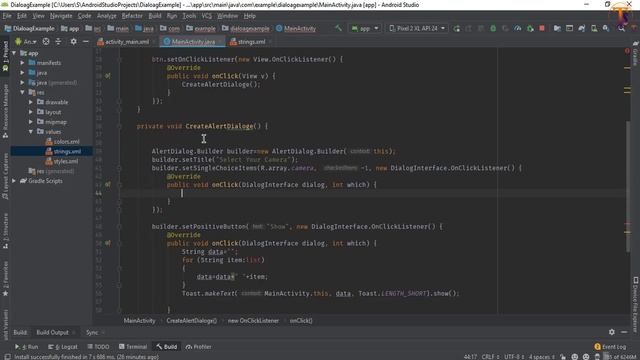
Task: Open Build panel settings gear
Action: click(x=611, y=332)
